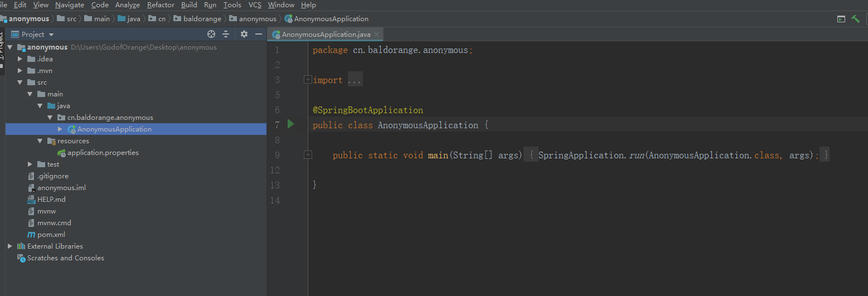Collapse the java folder

[x=40, y=106]
